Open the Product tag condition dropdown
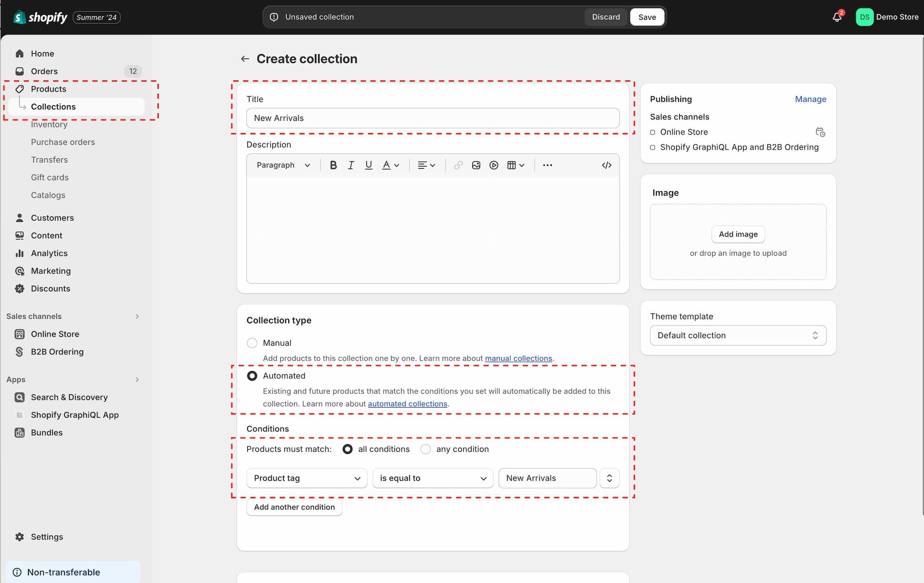The width and height of the screenshot is (924, 583). 307,478
